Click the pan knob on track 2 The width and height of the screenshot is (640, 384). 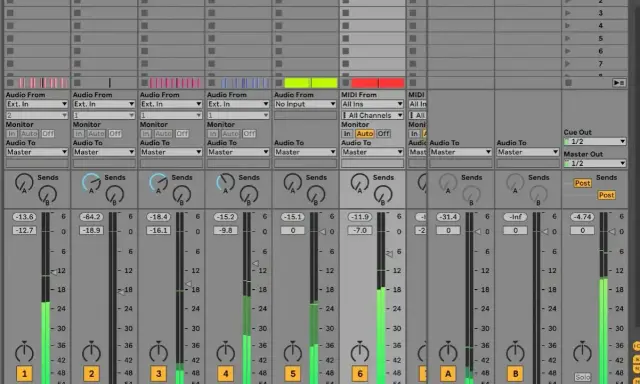(91, 352)
